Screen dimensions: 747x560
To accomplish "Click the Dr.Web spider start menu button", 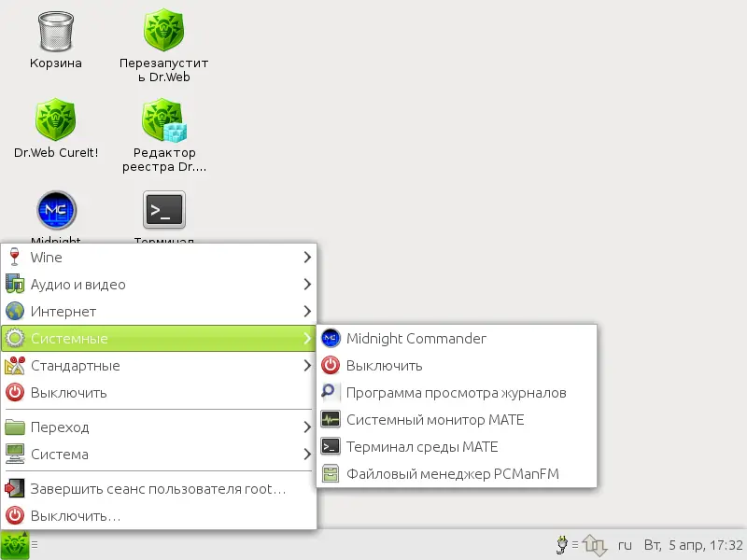I will (15, 545).
